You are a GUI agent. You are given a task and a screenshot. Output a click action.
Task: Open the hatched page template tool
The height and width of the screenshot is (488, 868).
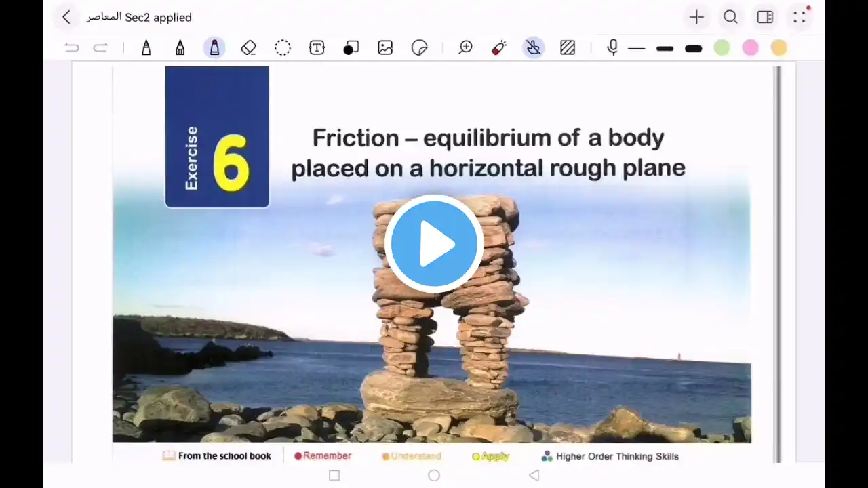[x=568, y=47]
